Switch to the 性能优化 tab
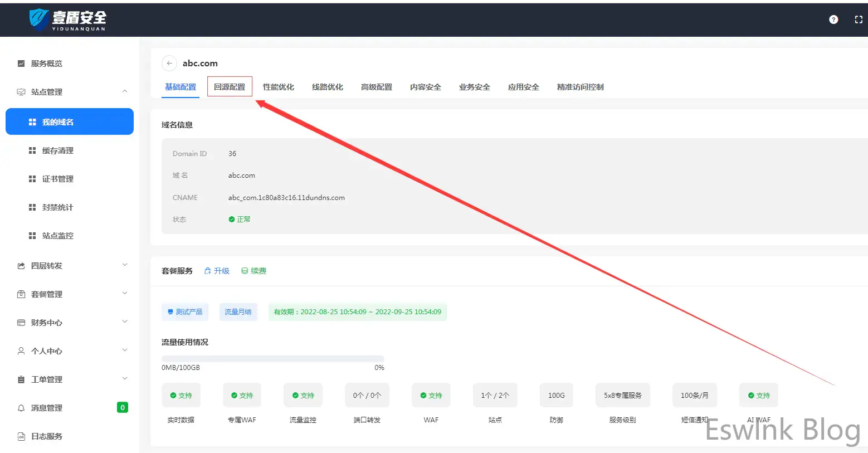 pyautogui.click(x=279, y=87)
